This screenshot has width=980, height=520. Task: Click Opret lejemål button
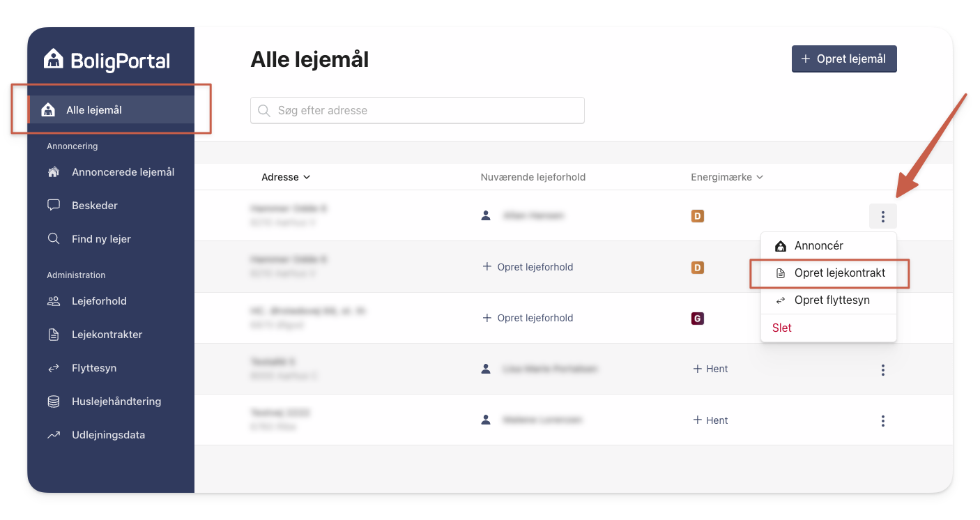pos(844,59)
